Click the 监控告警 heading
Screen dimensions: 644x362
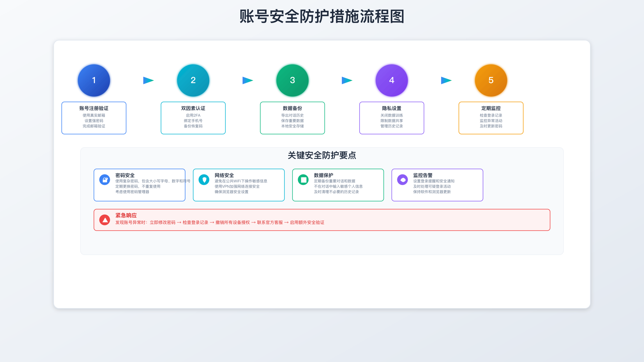coord(423,175)
